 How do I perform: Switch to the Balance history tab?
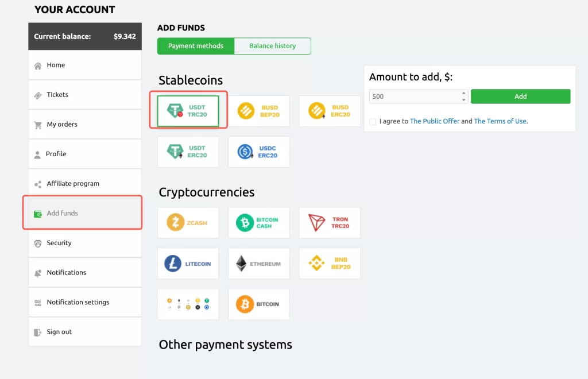tap(273, 46)
